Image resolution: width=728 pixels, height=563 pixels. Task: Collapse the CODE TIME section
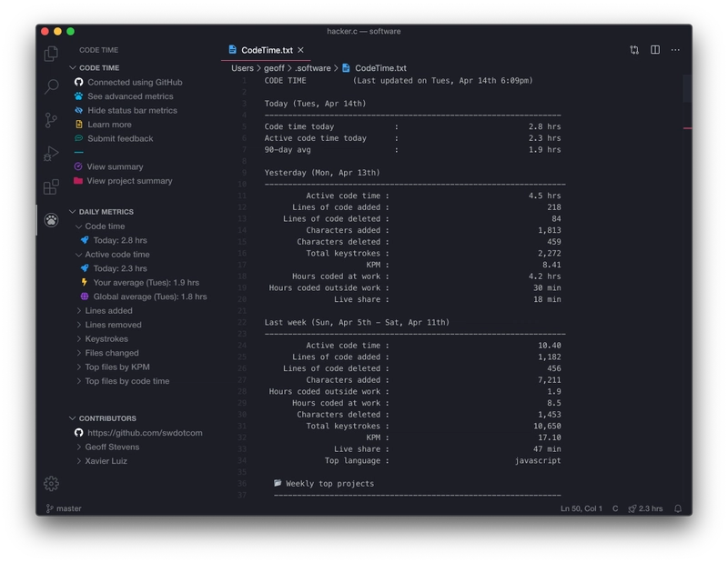tap(73, 68)
